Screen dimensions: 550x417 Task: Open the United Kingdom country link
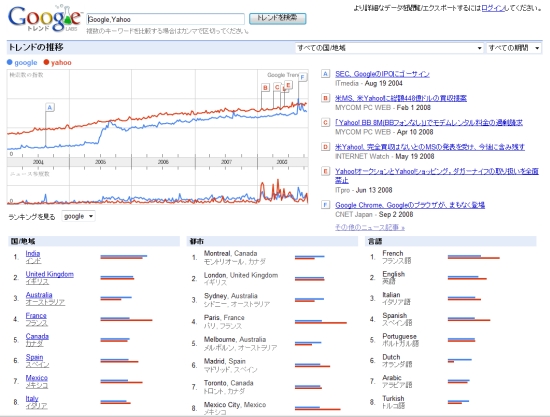coord(49,274)
